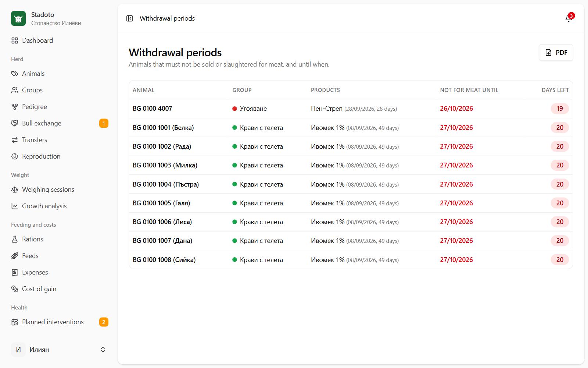Click the Transfers arrows icon
Screen dimensions: 588x368
click(x=15, y=140)
